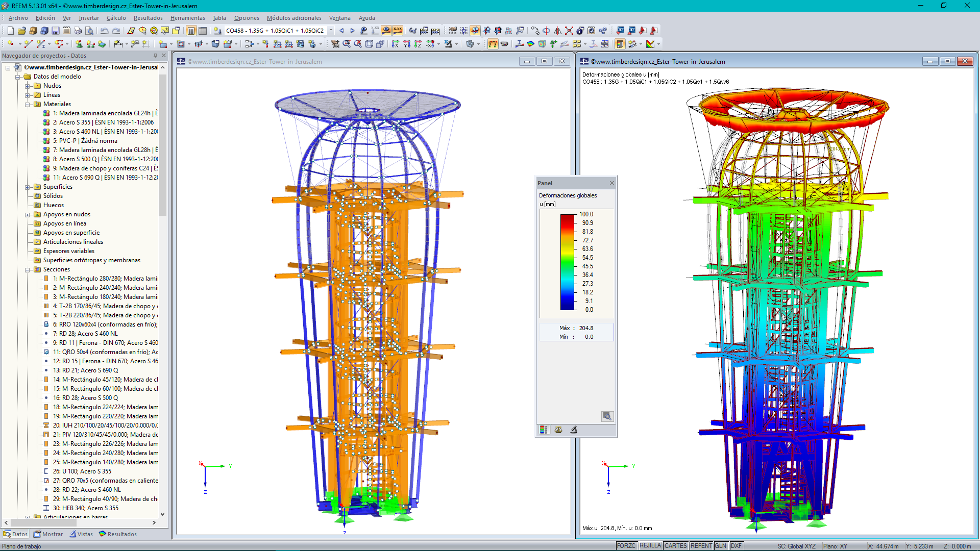Screen dimensions: 980x551
Task: Toggle the X.XX values display button
Action: (x=397, y=31)
